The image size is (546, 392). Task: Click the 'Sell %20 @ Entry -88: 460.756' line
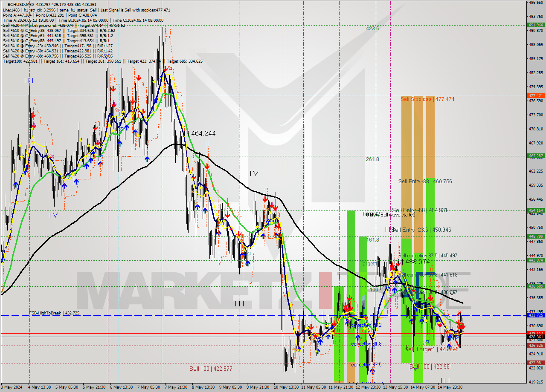[x=58, y=56]
